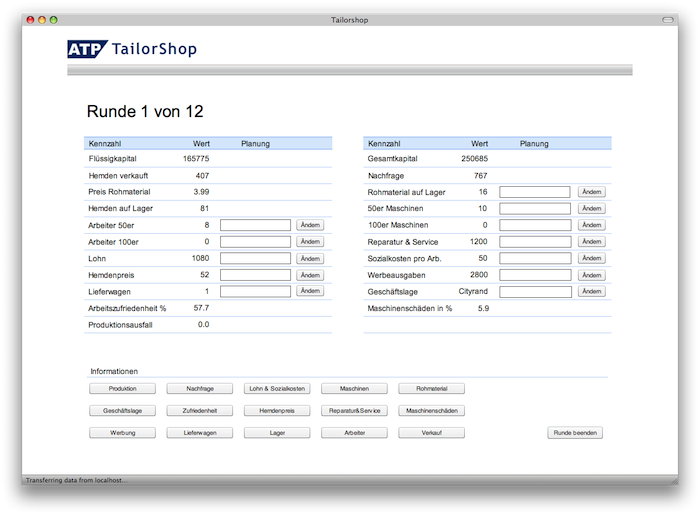This screenshot has height=515, width=700.
Task: Focus the Hemdenpreis planning input field
Action: [x=255, y=275]
